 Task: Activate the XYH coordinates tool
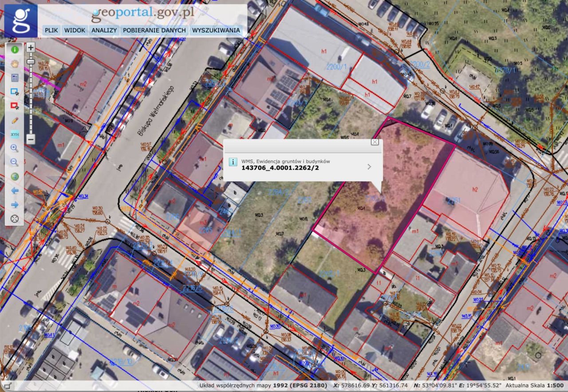click(15, 134)
